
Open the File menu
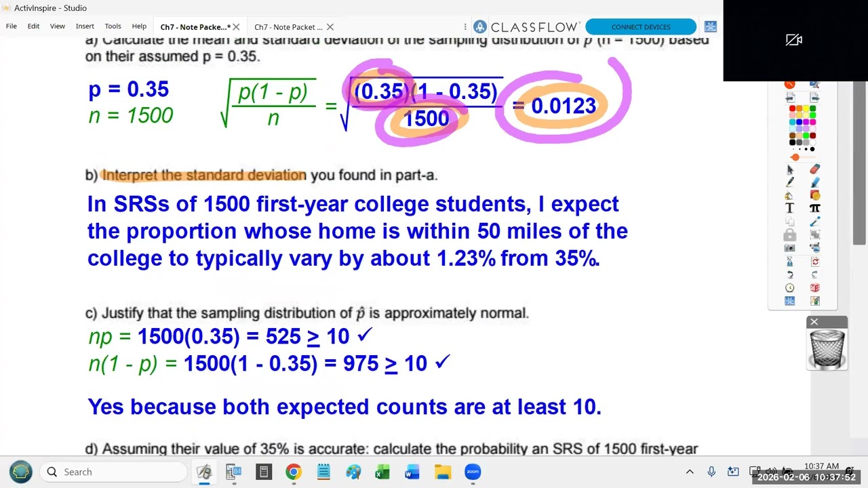(12, 26)
